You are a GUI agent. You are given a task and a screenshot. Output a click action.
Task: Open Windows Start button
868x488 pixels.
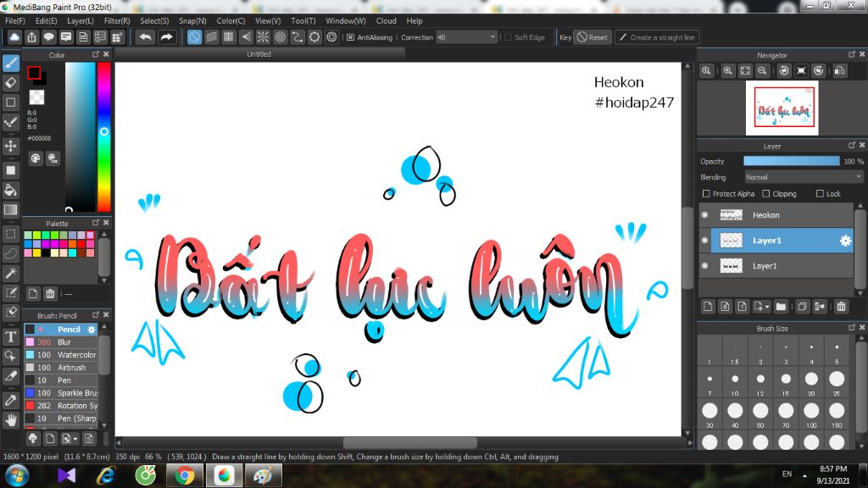pyautogui.click(x=16, y=475)
